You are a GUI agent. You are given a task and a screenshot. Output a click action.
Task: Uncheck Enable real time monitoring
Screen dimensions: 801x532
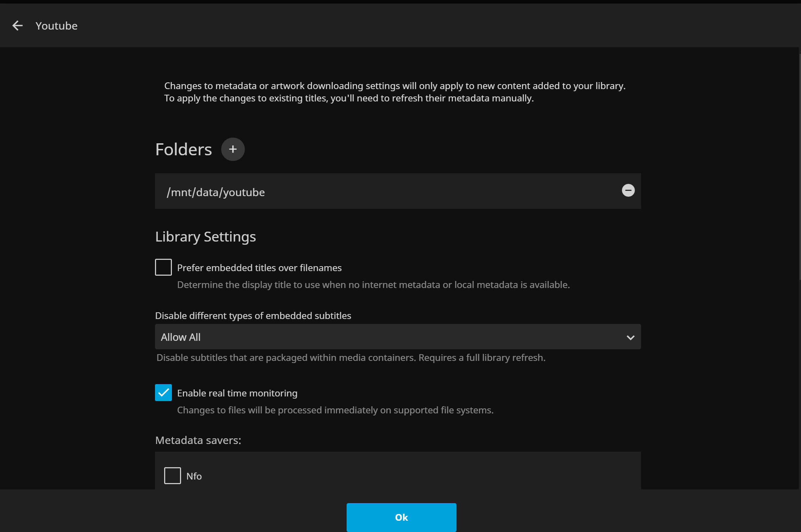163,393
